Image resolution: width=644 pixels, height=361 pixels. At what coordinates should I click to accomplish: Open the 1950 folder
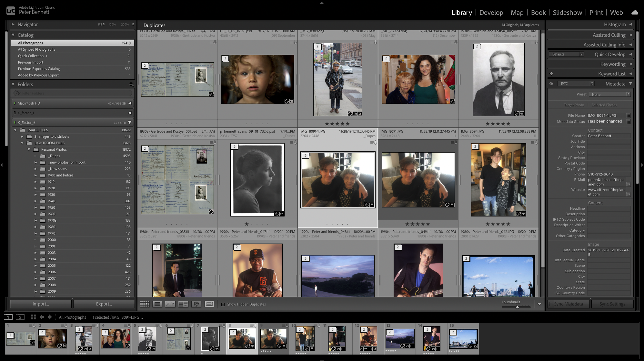pyautogui.click(x=52, y=207)
